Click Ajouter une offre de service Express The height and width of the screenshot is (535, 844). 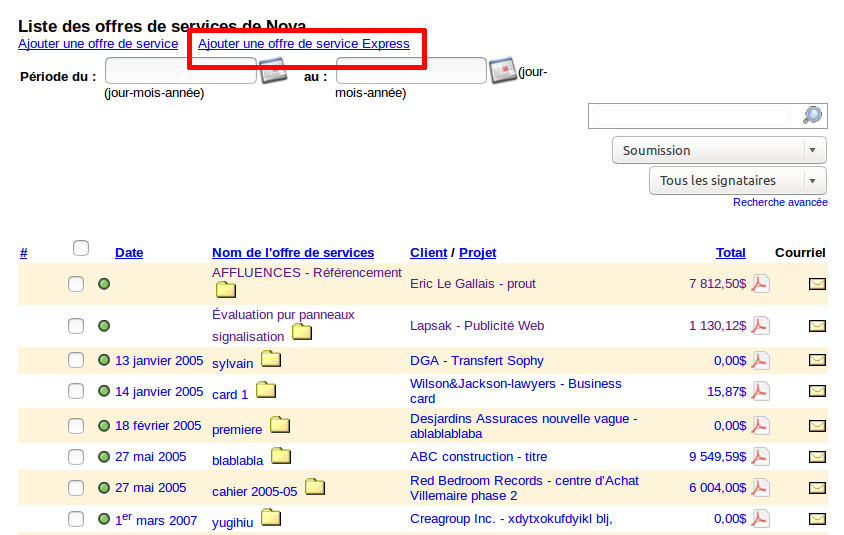[x=304, y=44]
